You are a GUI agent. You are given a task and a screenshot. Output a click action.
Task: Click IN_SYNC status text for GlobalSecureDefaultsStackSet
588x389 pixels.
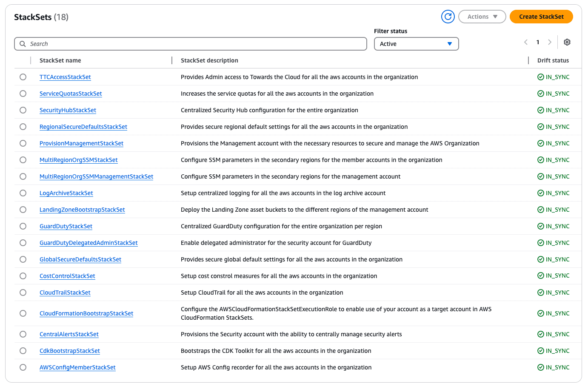coord(558,259)
